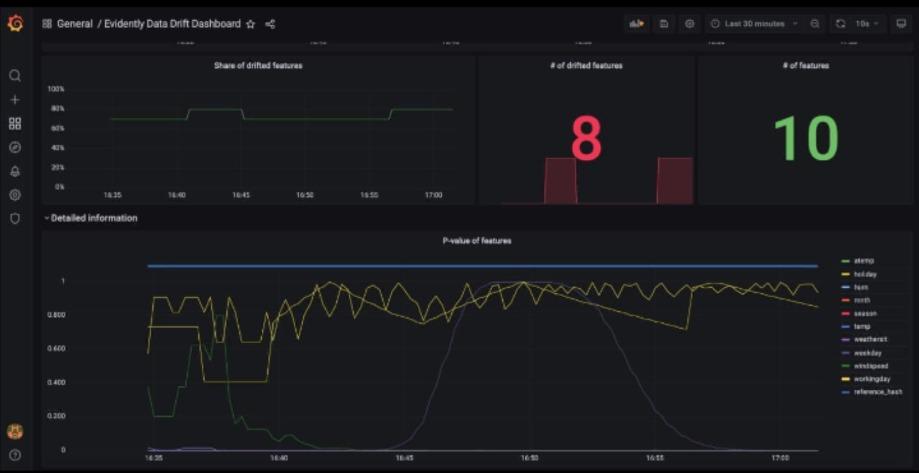Open the Server Admin shield icon
The width and height of the screenshot is (919, 473).
pyautogui.click(x=15, y=219)
